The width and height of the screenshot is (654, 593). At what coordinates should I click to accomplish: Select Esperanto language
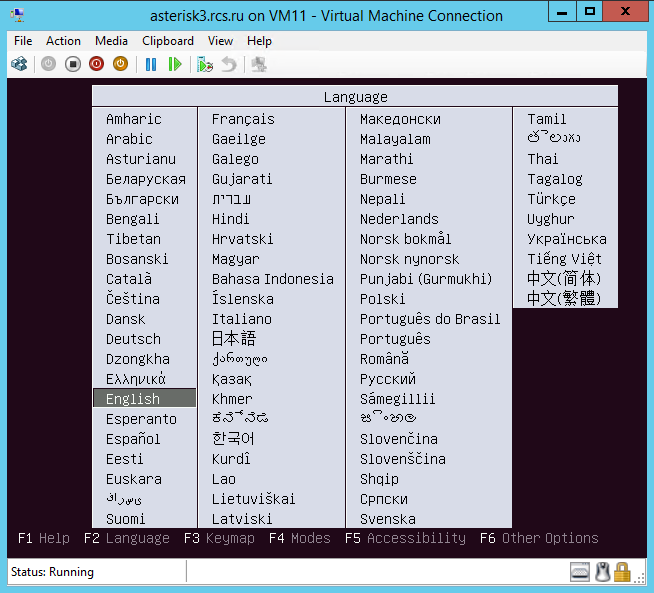(x=141, y=419)
